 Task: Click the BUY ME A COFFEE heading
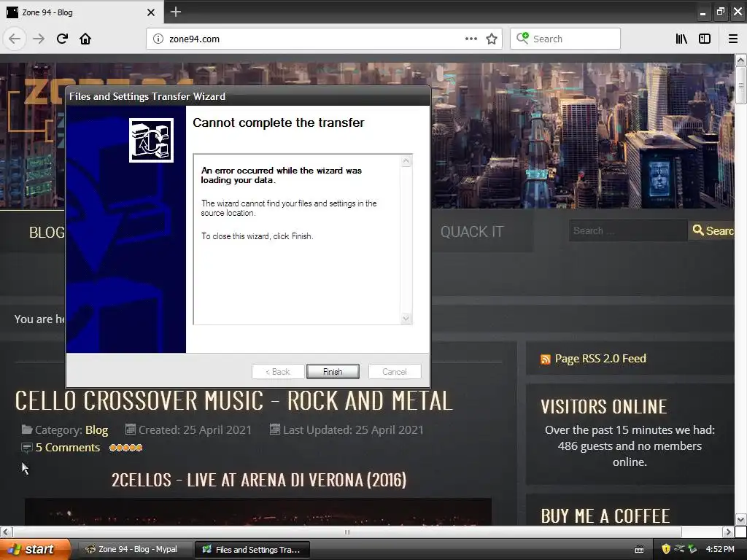[605, 516]
